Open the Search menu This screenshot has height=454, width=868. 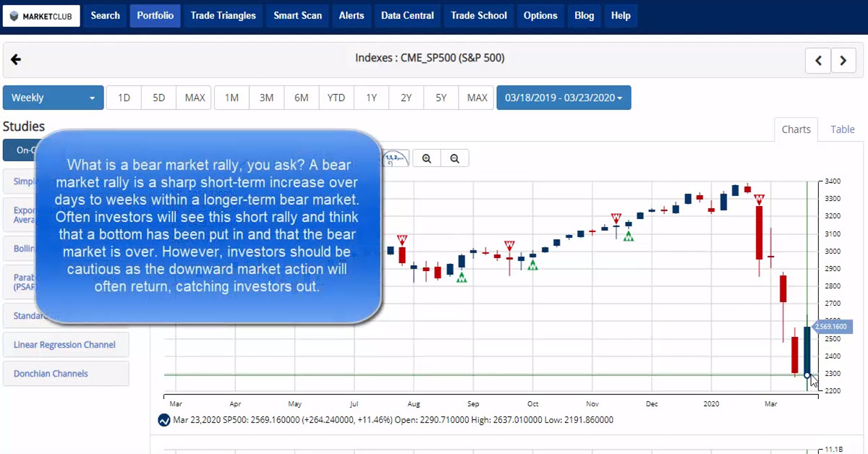click(x=106, y=15)
